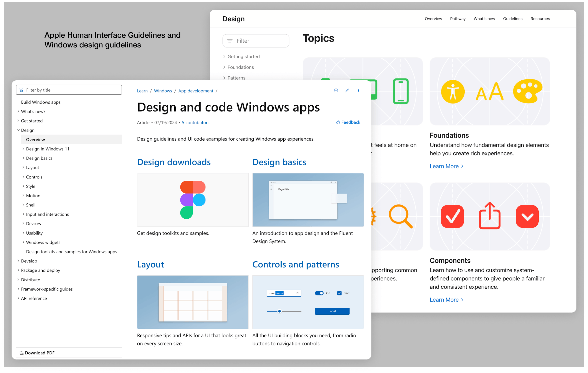Click the red chevron-down icon in Components card
588x373 pixels.
(527, 216)
